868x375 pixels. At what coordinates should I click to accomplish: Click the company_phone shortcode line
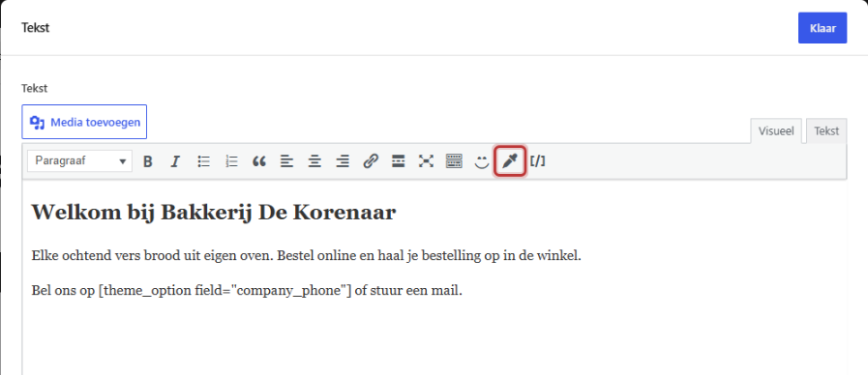(x=247, y=291)
